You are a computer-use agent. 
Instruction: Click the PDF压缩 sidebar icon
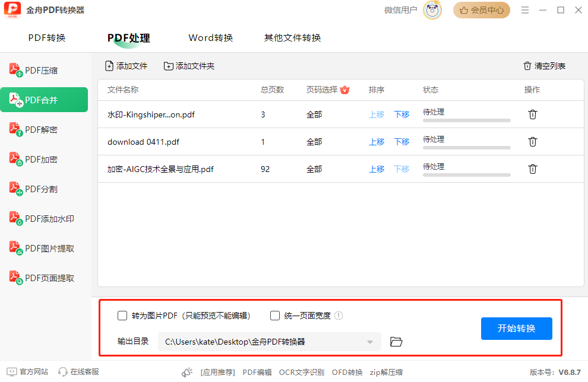point(16,70)
